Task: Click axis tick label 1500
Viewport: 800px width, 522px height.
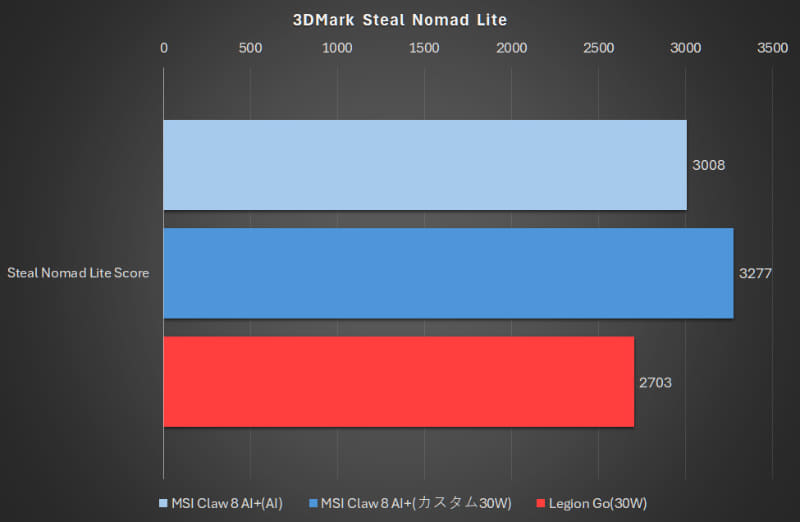Action: [424, 48]
